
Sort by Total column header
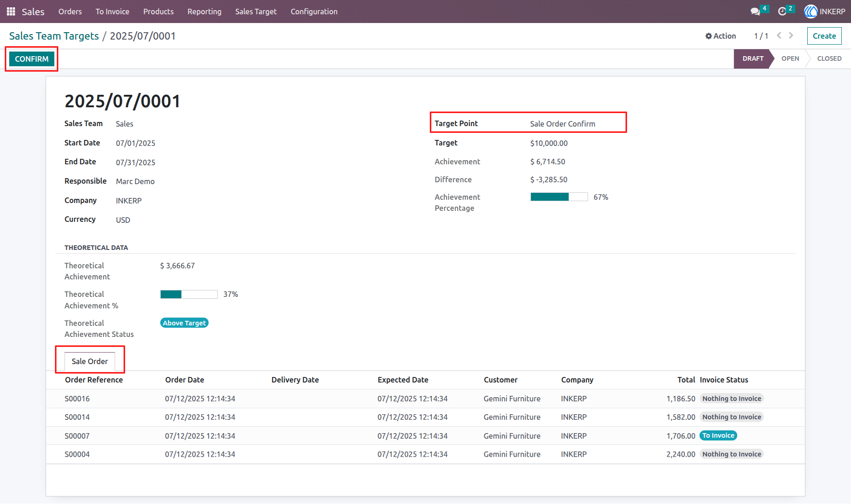click(686, 380)
